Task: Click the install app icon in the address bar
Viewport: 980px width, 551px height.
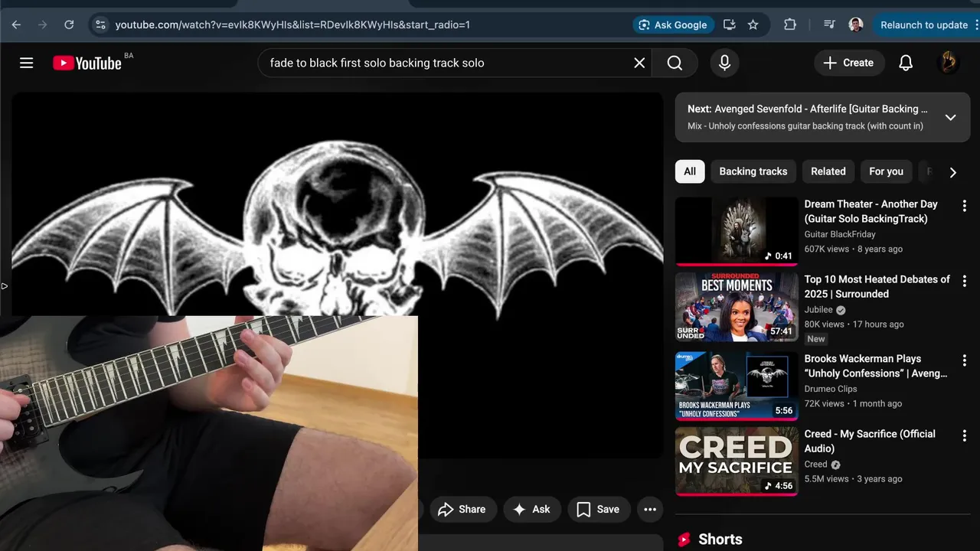Action: point(730,24)
